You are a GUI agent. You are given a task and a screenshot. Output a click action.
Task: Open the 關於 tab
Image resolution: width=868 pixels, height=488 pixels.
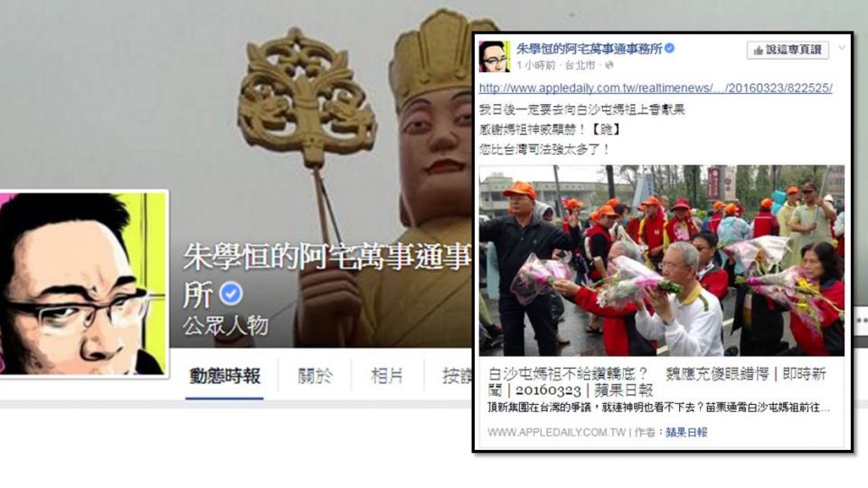click(315, 377)
